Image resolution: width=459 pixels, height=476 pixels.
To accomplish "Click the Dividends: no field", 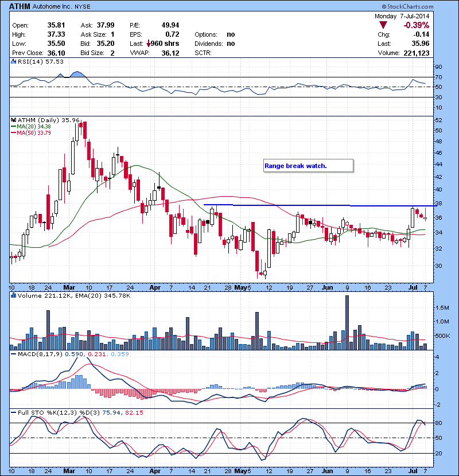I will (215, 44).
